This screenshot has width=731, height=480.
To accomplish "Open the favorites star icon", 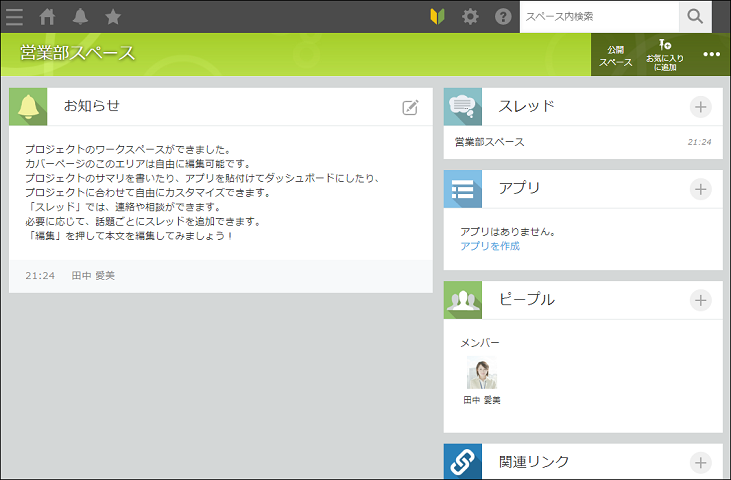I will click(x=113, y=16).
